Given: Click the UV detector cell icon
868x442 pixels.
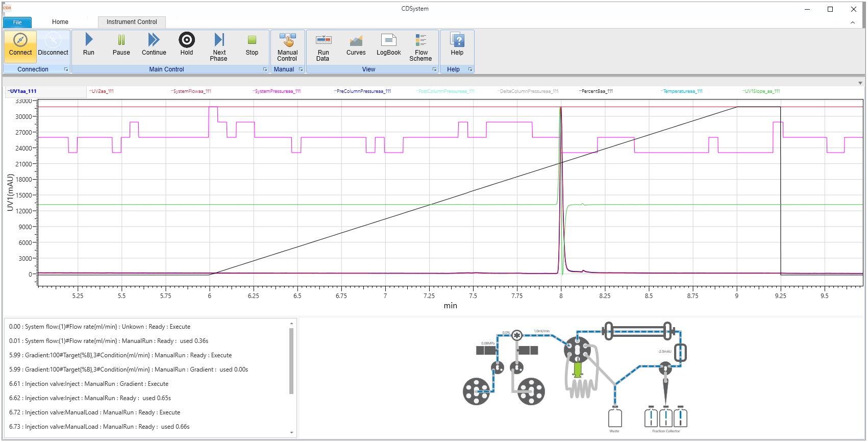Looking at the screenshot, I should coord(680,352).
